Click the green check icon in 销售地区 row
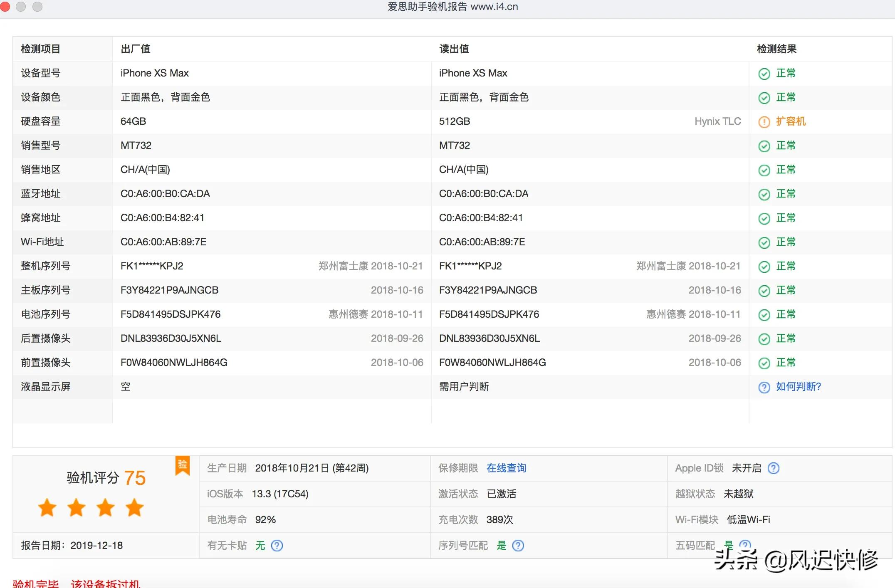This screenshot has width=895, height=588. click(764, 170)
